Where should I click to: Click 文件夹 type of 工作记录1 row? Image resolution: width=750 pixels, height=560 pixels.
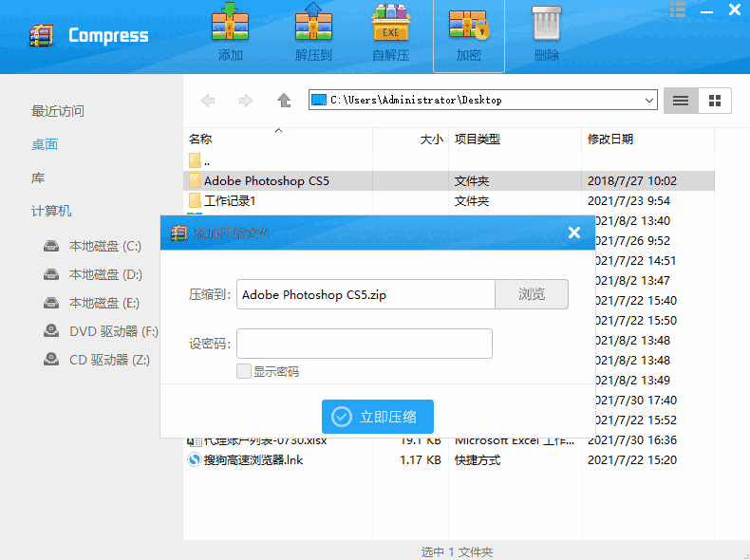[x=472, y=200]
